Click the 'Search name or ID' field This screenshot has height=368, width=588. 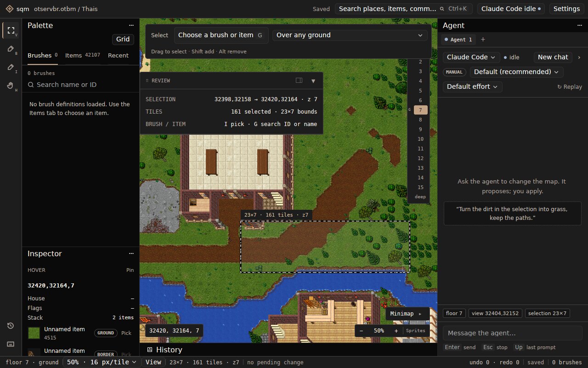(x=81, y=85)
